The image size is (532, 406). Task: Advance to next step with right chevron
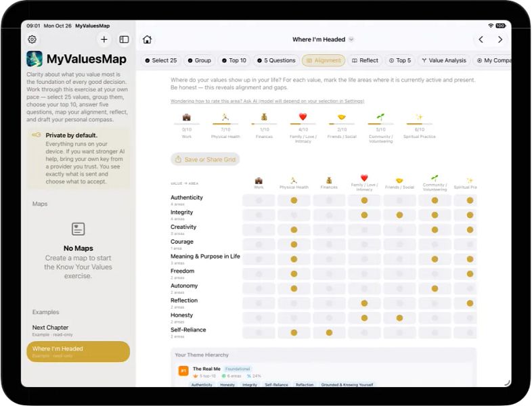500,39
